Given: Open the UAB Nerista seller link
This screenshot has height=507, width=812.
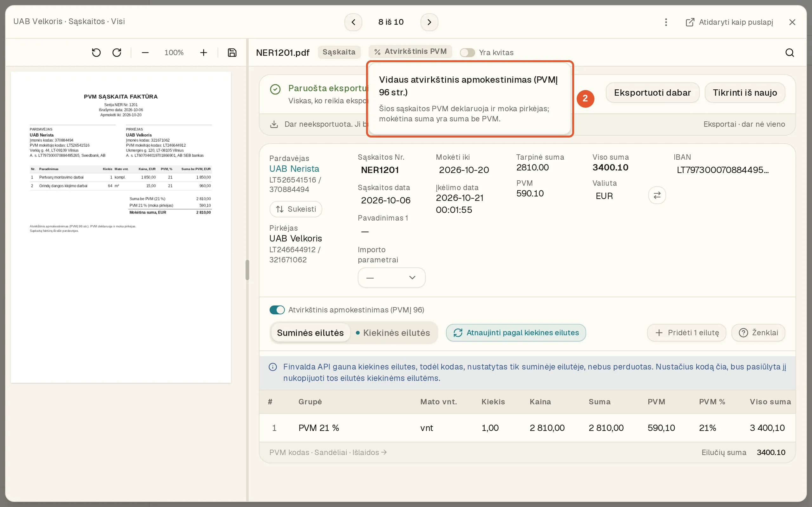Looking at the screenshot, I should 294,169.
